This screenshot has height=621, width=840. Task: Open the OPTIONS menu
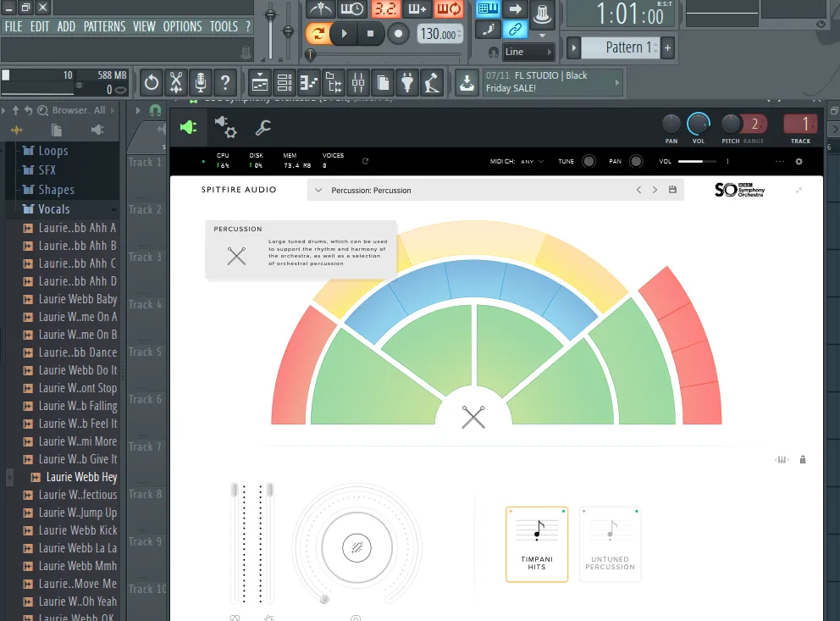(182, 26)
